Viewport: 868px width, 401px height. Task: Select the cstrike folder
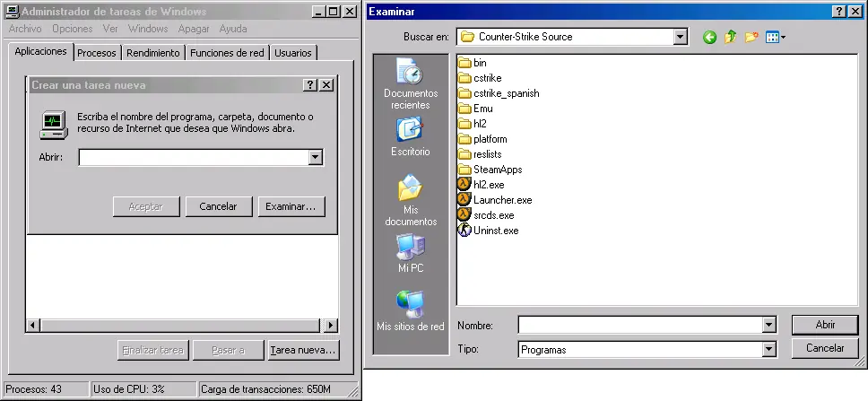click(480, 78)
